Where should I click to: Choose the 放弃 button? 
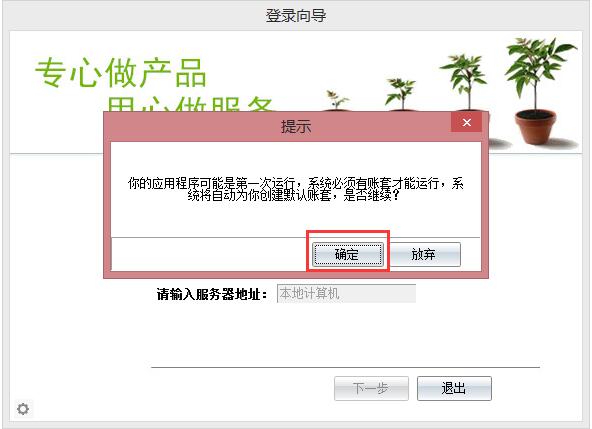pos(424,254)
